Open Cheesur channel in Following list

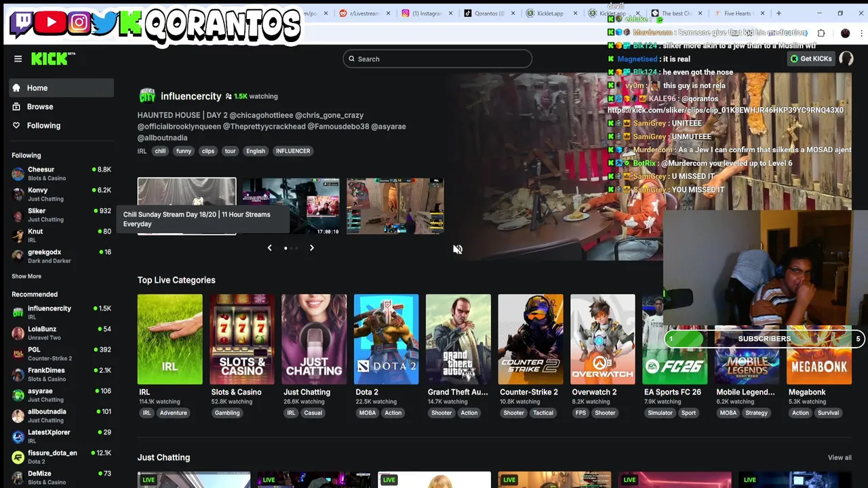tap(62, 174)
